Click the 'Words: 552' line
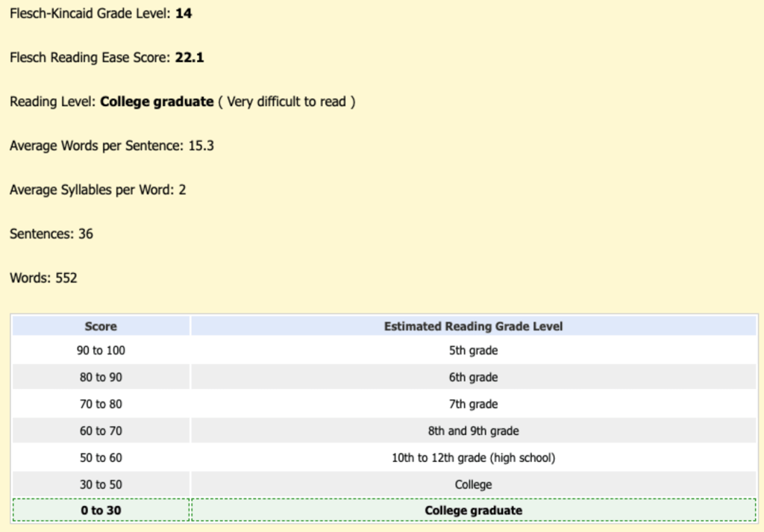 [43, 278]
